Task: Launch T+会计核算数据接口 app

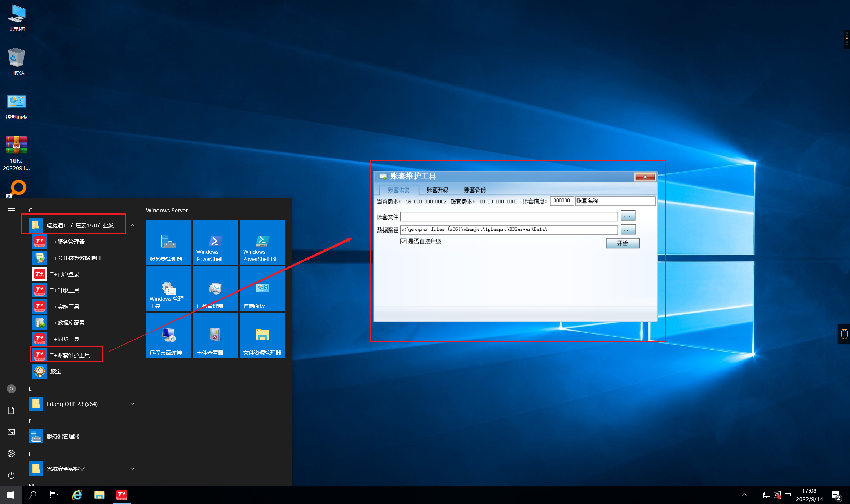Action: pyautogui.click(x=75, y=258)
